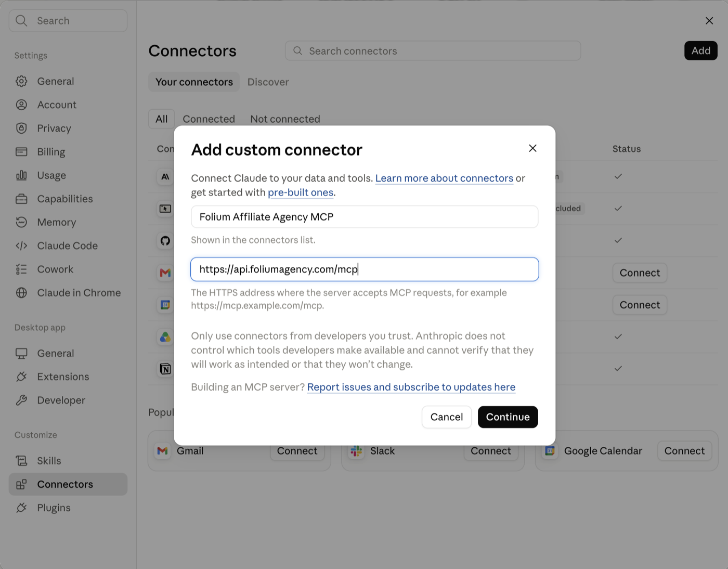This screenshot has width=728, height=569.
Task: Click the Billing card icon
Action: pyautogui.click(x=21, y=152)
